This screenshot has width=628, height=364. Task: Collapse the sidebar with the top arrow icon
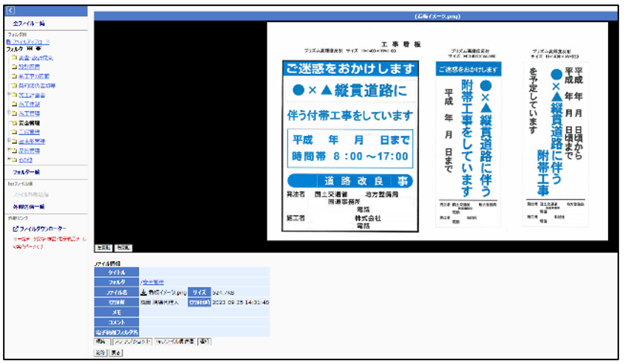coord(10,11)
